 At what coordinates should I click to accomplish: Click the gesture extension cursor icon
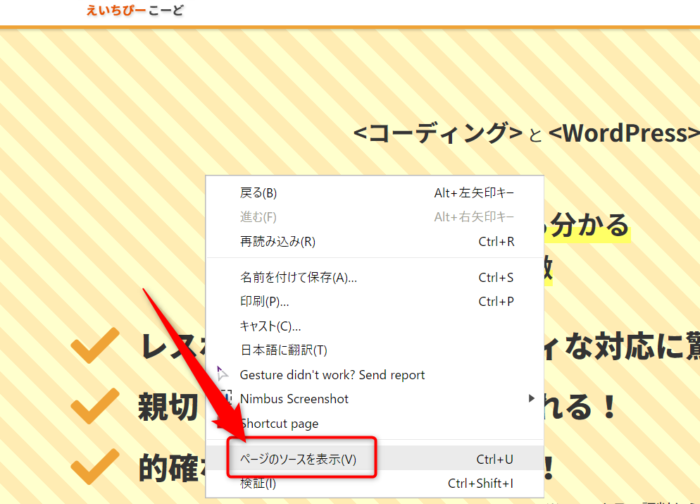222,374
